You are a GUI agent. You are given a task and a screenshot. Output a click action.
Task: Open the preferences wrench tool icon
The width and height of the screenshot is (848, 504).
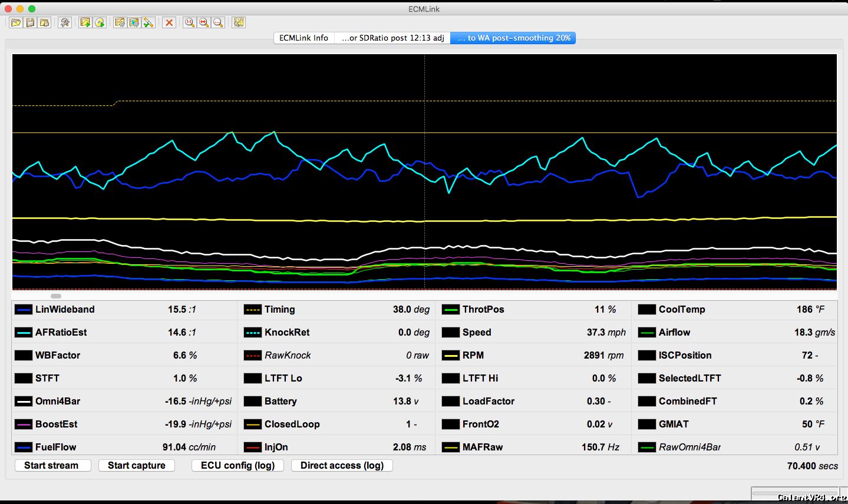[65, 22]
